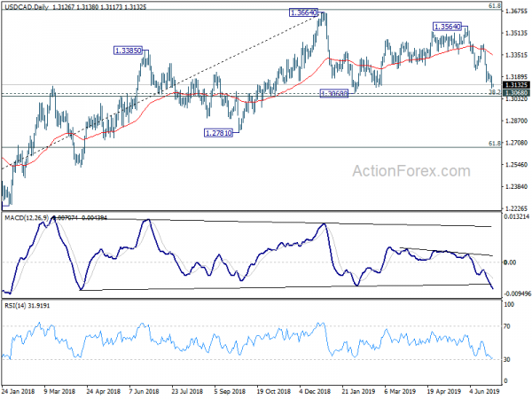Click the 4 Jun 2019 date label

tap(484, 391)
